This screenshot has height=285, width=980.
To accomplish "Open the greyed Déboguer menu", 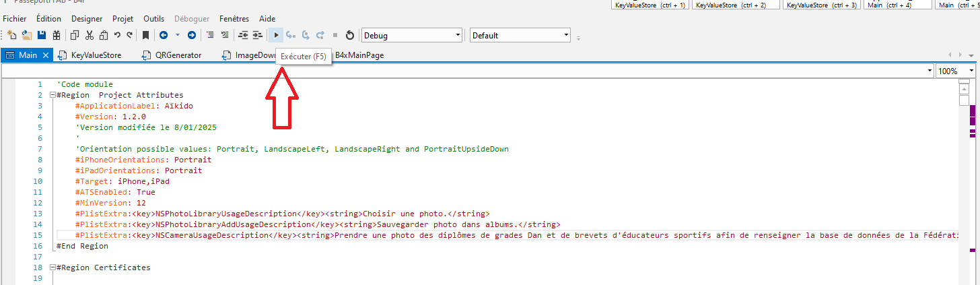I will (192, 19).
